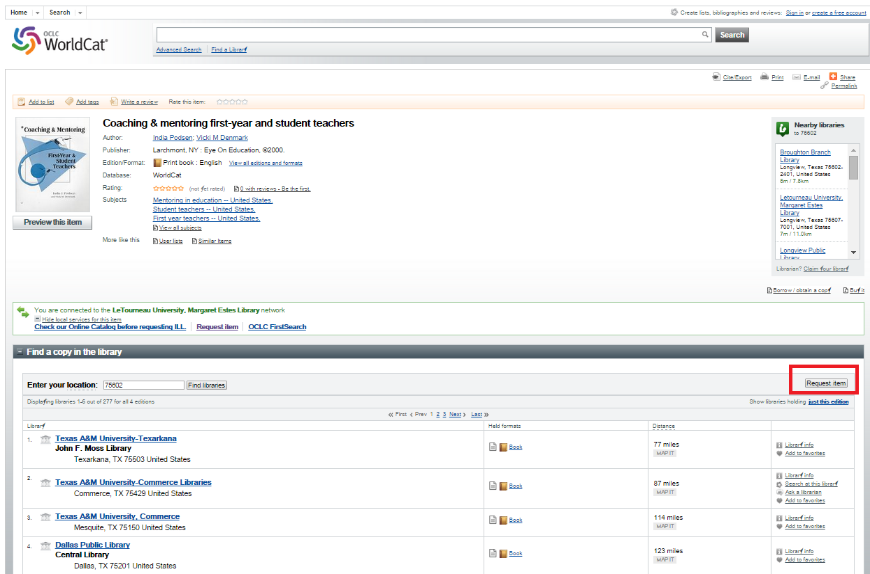Screen dimensions: 870x574
Task: Open Find a Library link
Action: pos(229,49)
